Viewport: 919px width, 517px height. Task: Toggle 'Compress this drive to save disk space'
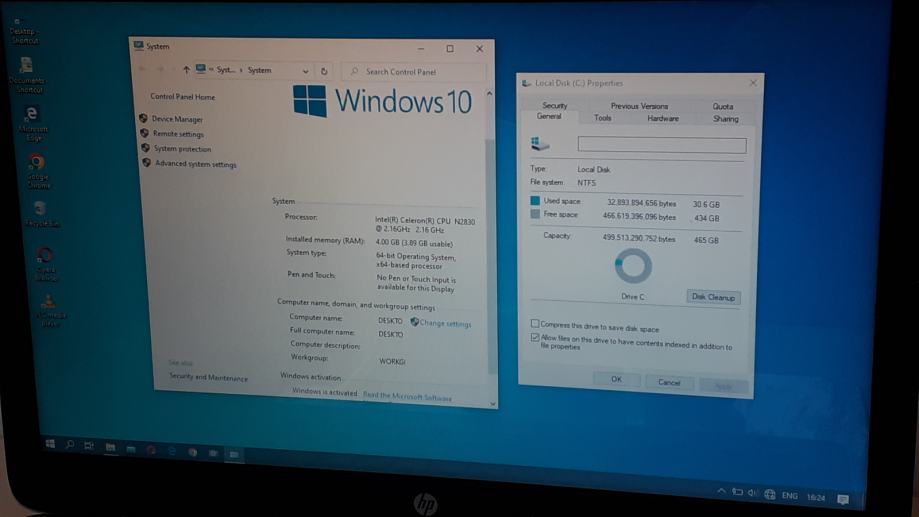[x=535, y=324]
